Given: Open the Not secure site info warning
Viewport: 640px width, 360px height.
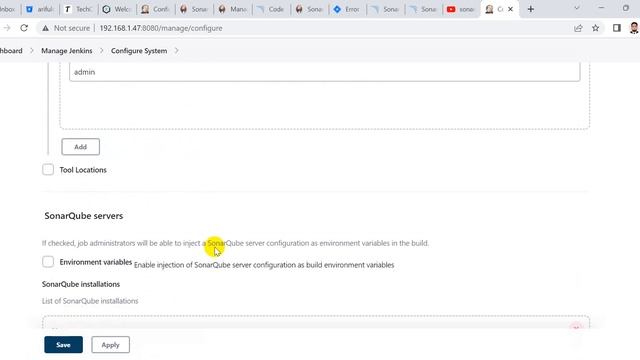Looking at the screenshot, I should tap(66, 28).
